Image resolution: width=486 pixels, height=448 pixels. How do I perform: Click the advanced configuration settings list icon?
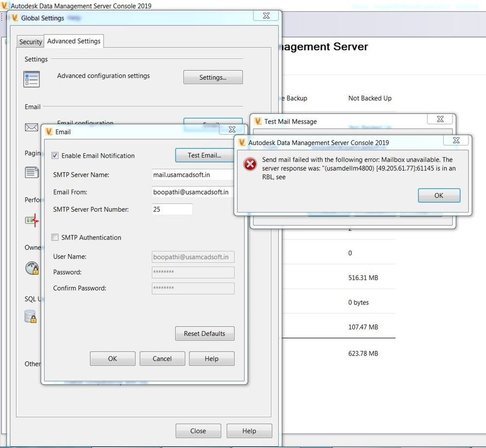31,79
